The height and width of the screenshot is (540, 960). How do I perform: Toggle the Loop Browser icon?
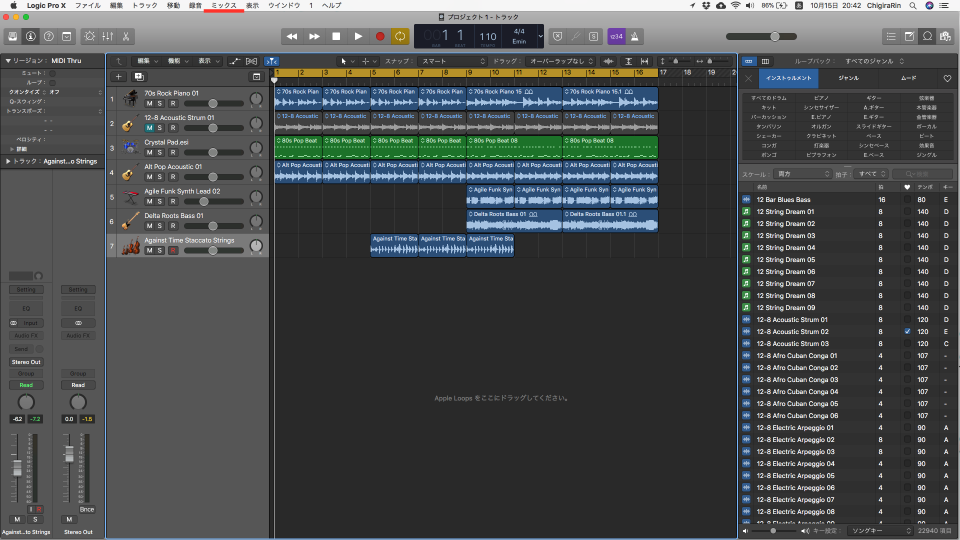point(928,37)
